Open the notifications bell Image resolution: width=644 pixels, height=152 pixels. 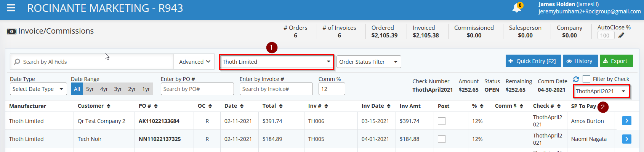[x=517, y=8]
